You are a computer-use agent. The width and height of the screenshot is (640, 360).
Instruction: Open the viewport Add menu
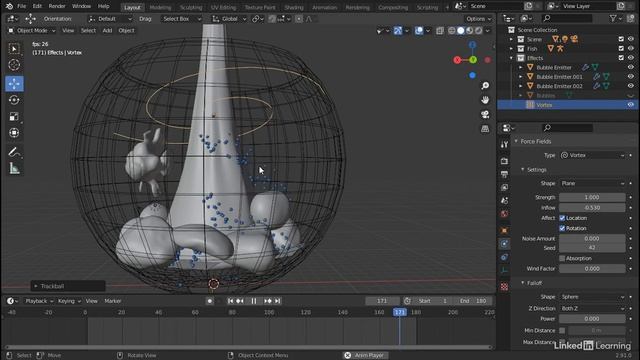pos(107,31)
